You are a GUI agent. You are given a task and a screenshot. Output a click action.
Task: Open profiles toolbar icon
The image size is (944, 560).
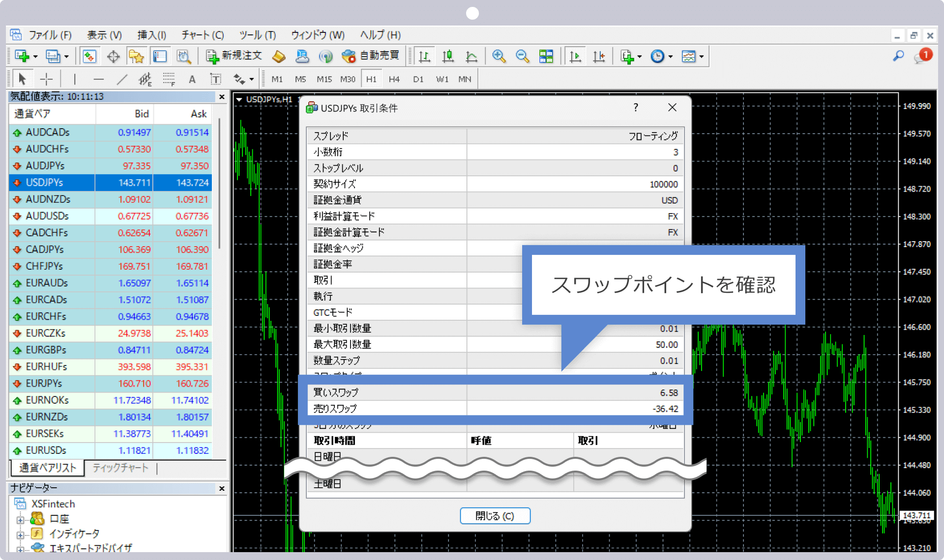[x=53, y=56]
